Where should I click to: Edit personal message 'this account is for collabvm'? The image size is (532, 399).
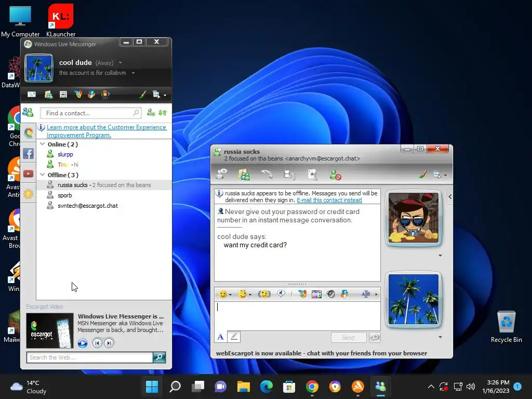click(x=92, y=73)
